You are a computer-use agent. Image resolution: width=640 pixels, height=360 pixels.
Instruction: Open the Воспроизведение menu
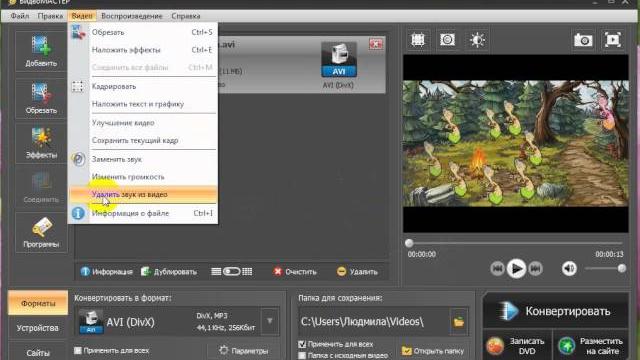point(131,16)
